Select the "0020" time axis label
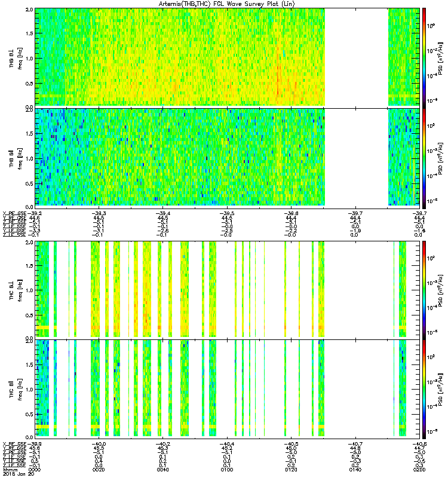Screen dimensions: 448x478 click(99, 470)
